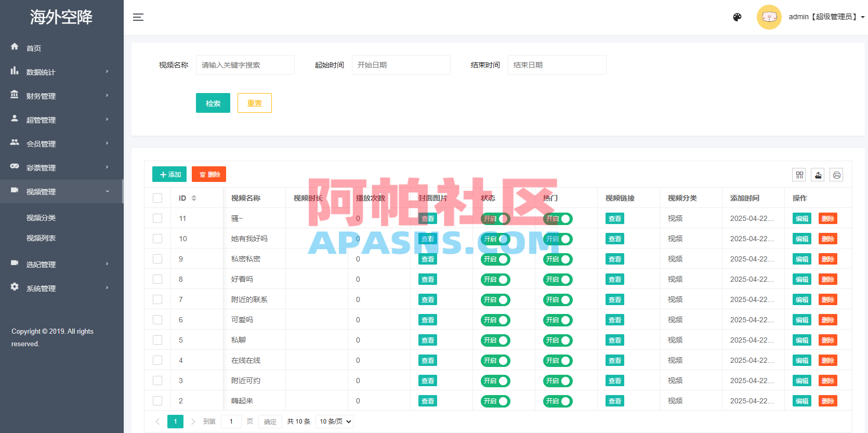Viewport: 868px width, 433px height.
Task: Click the person icon for 超管管理
Action: pos(15,118)
